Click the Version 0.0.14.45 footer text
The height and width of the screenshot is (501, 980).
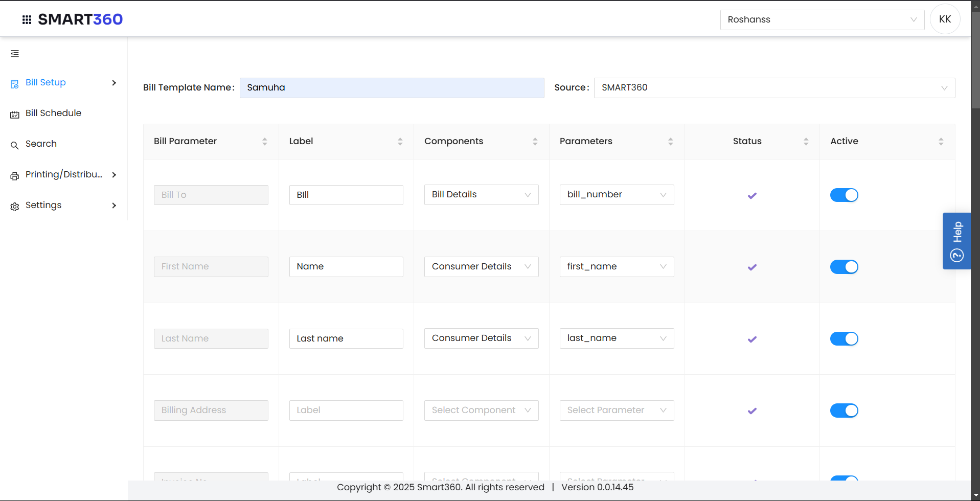click(x=597, y=487)
